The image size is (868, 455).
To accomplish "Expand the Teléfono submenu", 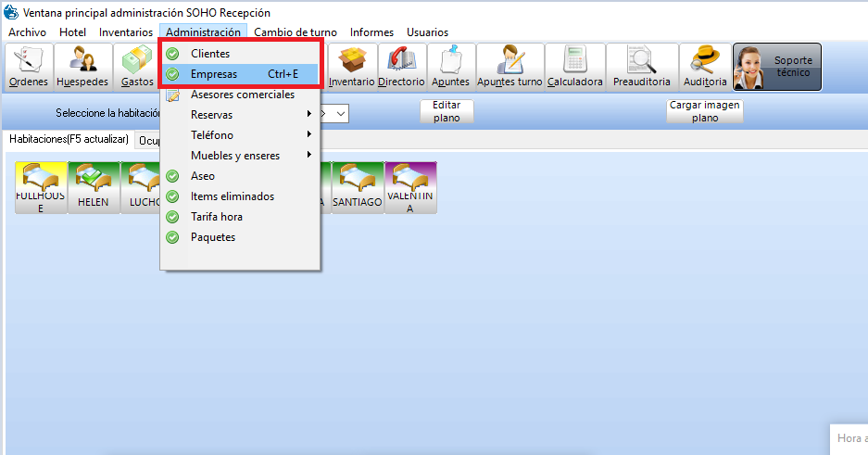I will (x=241, y=135).
